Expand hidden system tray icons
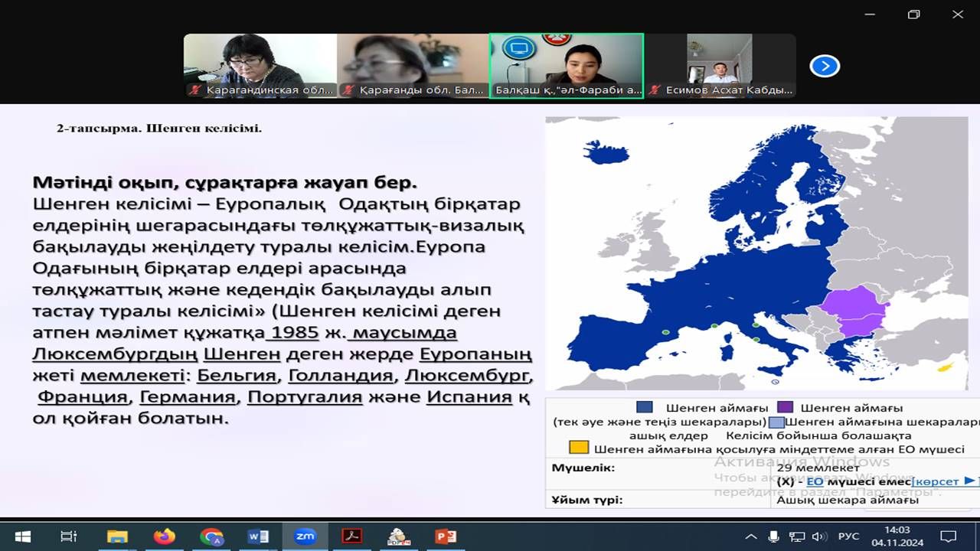Image resolution: width=980 pixels, height=551 pixels. click(751, 536)
